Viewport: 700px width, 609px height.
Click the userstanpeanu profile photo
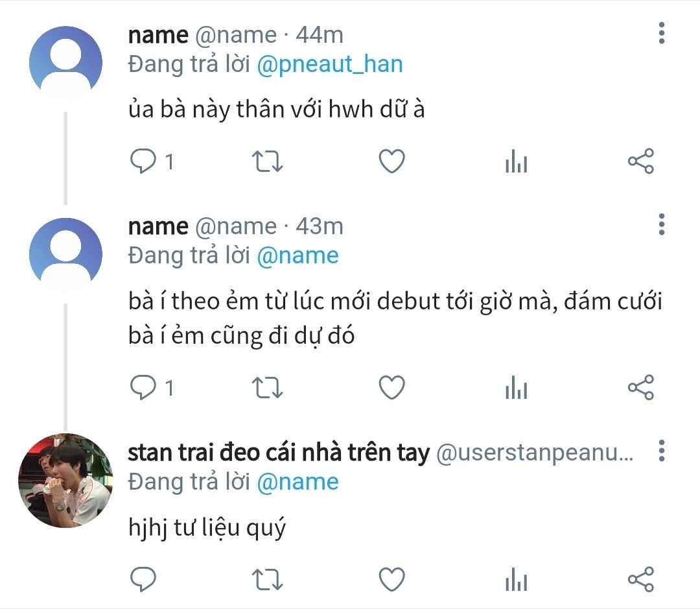coord(65,479)
